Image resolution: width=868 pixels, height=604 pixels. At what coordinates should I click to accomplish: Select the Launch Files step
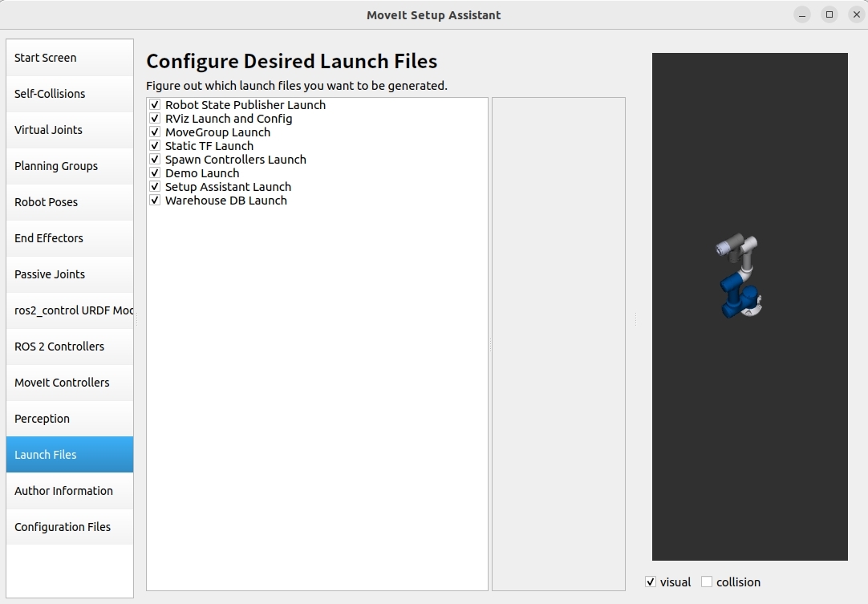click(x=70, y=455)
